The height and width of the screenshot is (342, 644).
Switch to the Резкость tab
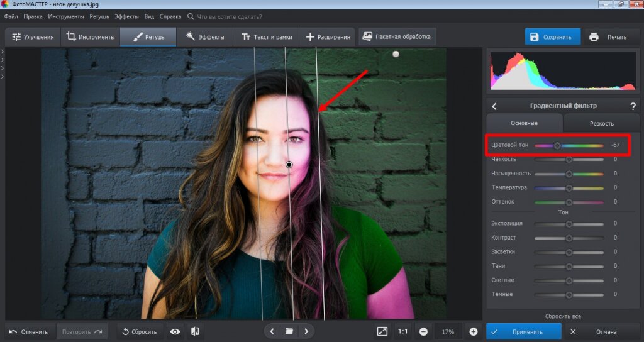601,123
